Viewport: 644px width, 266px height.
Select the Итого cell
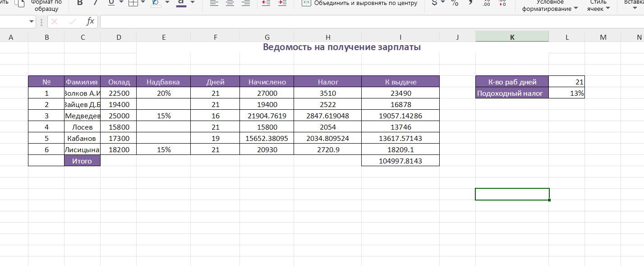coord(83,161)
